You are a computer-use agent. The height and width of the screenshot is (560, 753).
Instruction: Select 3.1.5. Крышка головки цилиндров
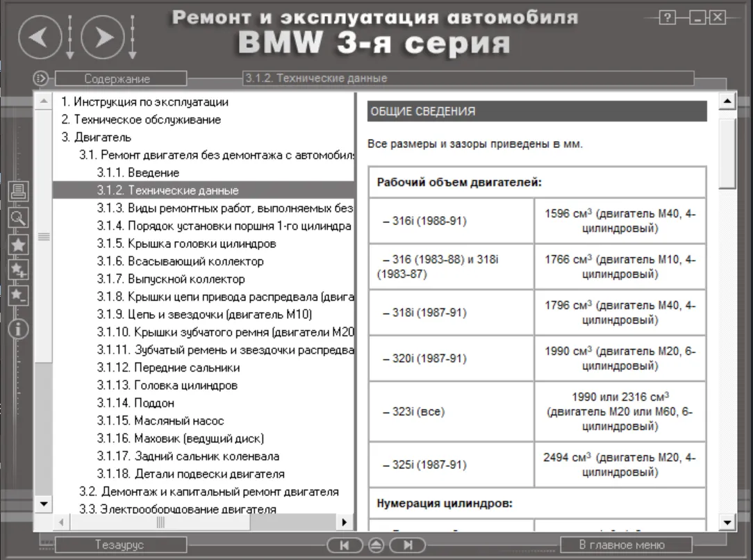click(186, 244)
